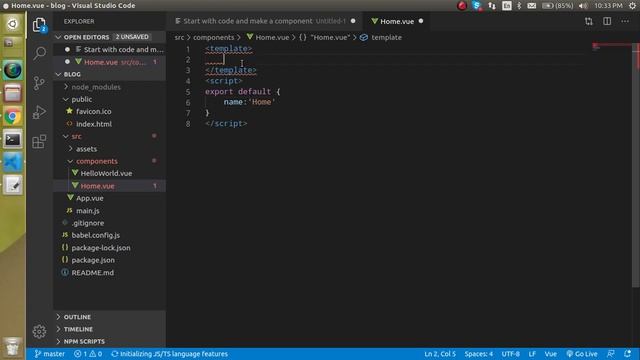
Task: Open the text editor dock icon
Action: (x=13, y=185)
